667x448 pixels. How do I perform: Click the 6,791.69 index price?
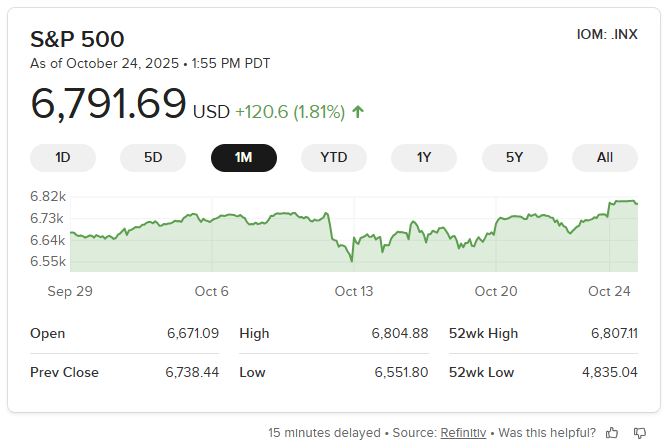108,104
